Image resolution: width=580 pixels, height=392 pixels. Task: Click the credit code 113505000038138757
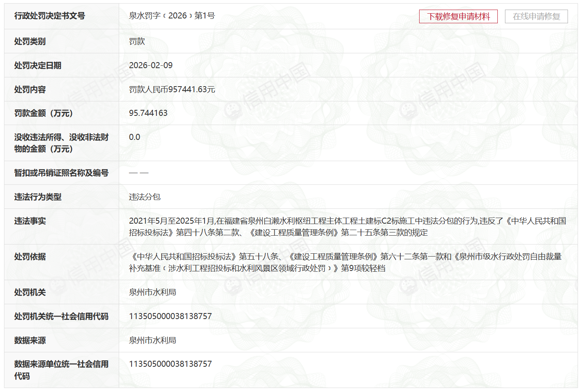pyautogui.click(x=170, y=316)
